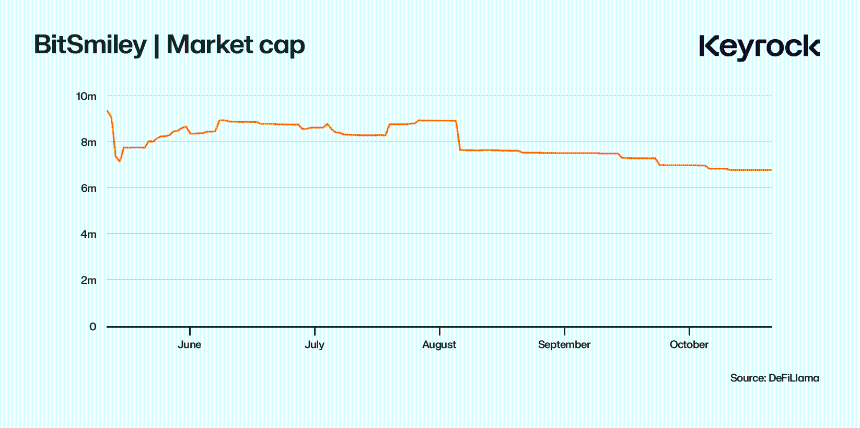Click the small spike in the line after July
The height and width of the screenshot is (428, 860).
(x=327, y=124)
